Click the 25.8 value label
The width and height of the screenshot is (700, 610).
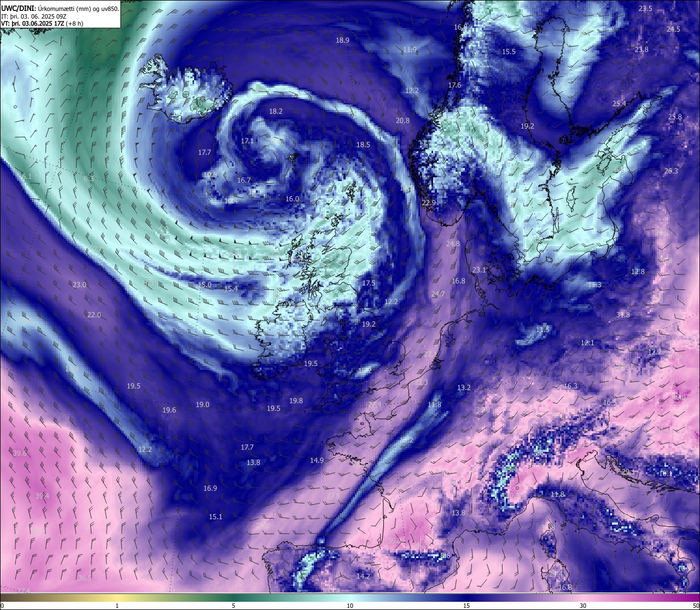(675, 117)
